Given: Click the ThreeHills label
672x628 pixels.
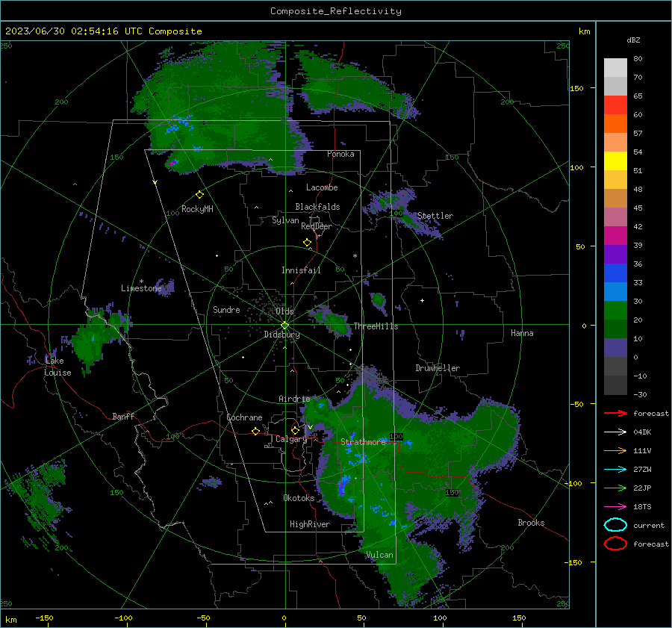Looking at the screenshot, I should [x=376, y=326].
